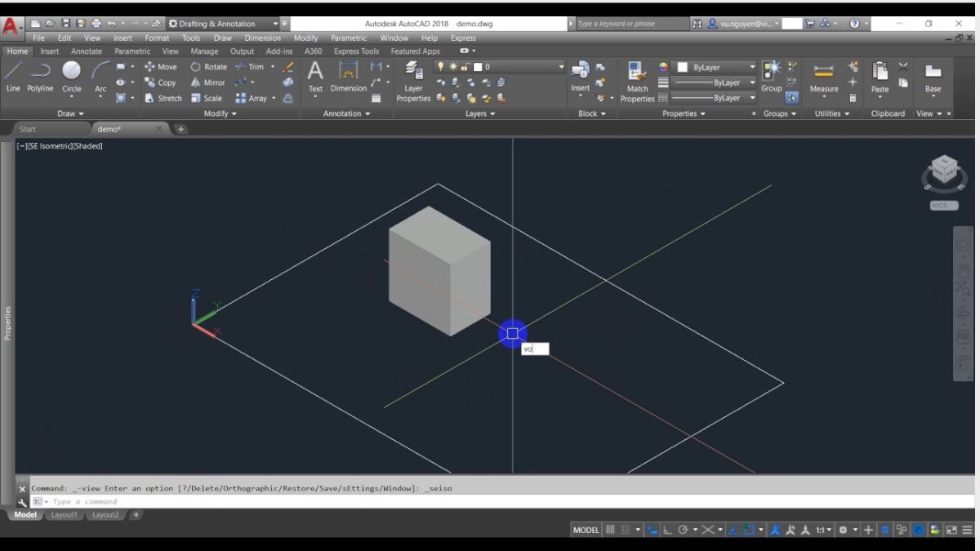Click the SE Isometric view label
Viewport: 980px width, 551px height.
[x=49, y=146]
